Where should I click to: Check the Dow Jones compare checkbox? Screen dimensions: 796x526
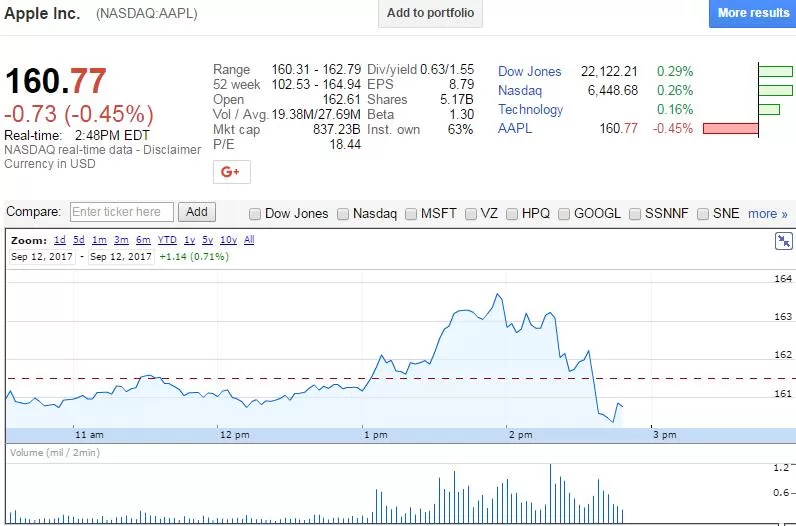255,214
